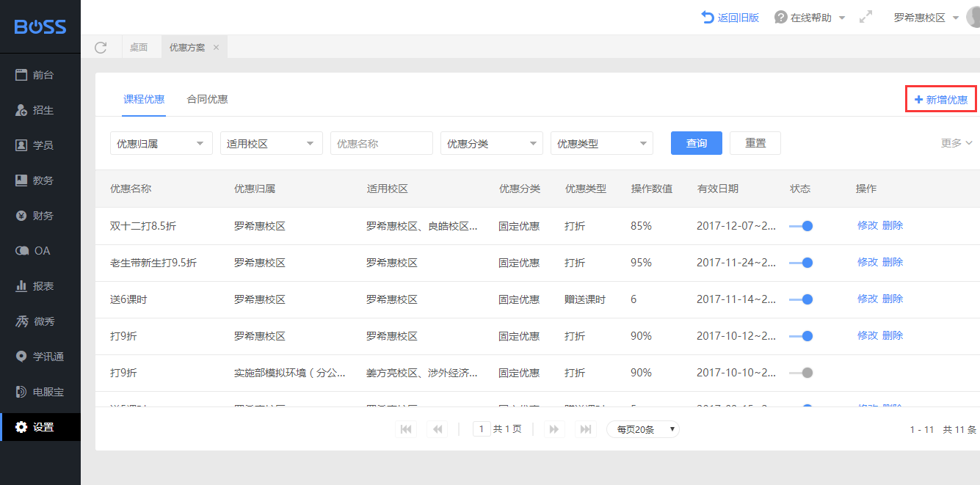Click the 操作数值 column header

[x=652, y=189]
